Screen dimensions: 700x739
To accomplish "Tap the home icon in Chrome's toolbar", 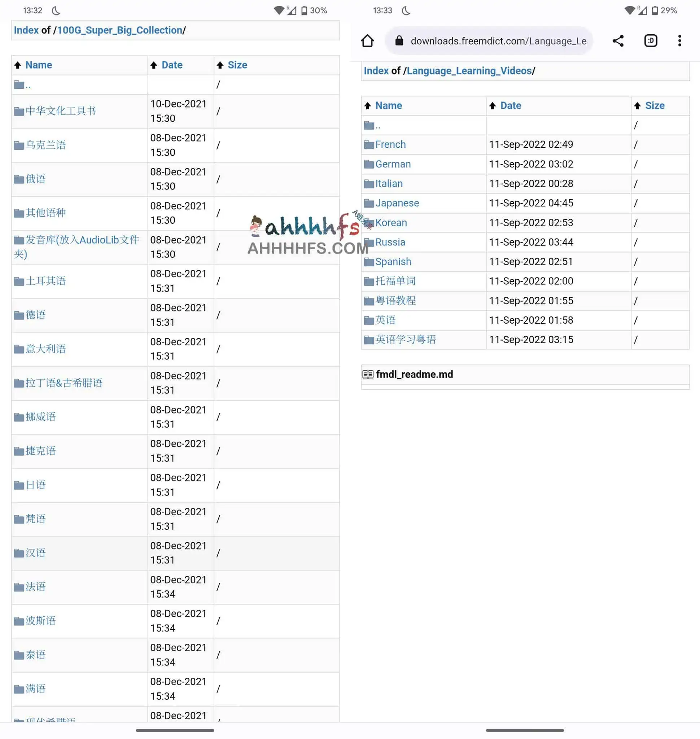I will 368,40.
